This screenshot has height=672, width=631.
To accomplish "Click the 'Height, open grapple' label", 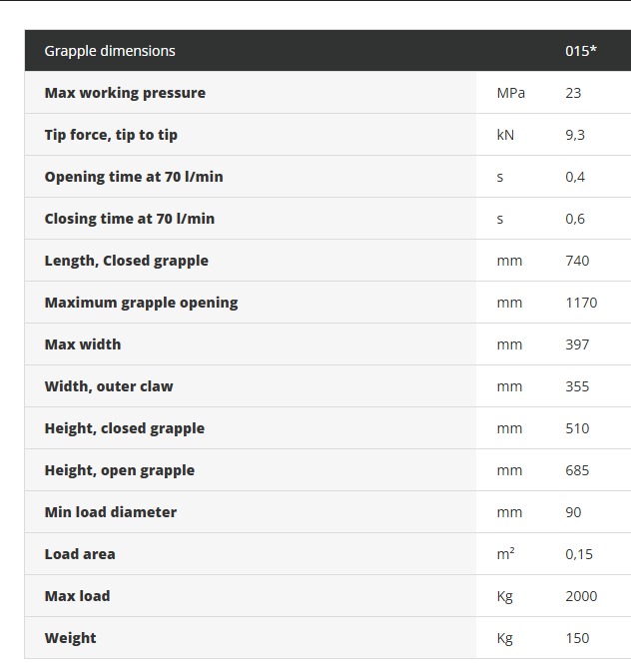I will tap(120, 470).
